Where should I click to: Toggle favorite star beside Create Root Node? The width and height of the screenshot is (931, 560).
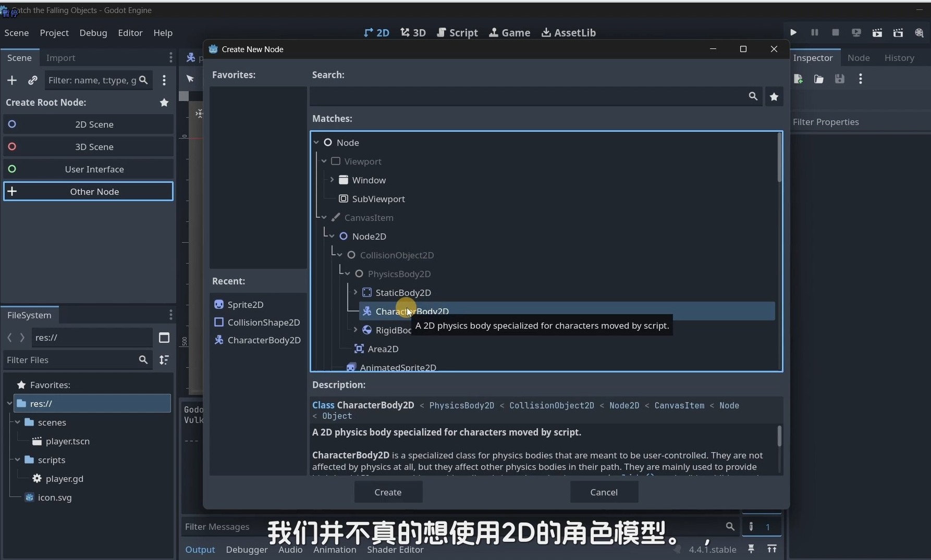164,103
